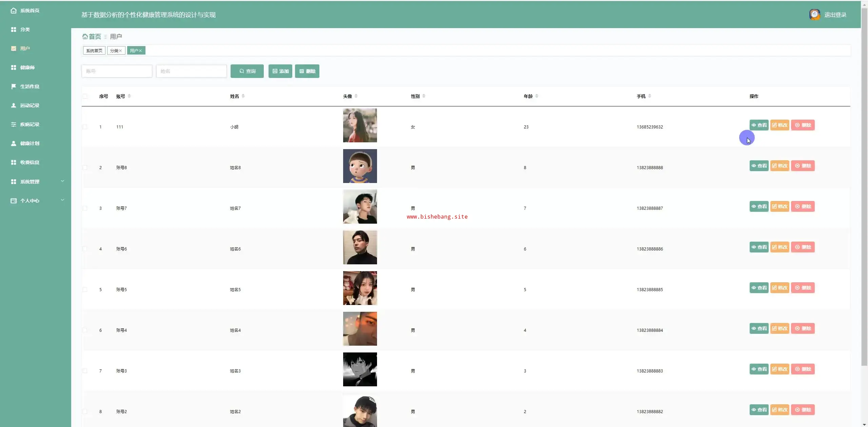Click the 系统首页 home icon in sidebar
Image resolution: width=868 pixels, height=427 pixels.
pos(14,11)
